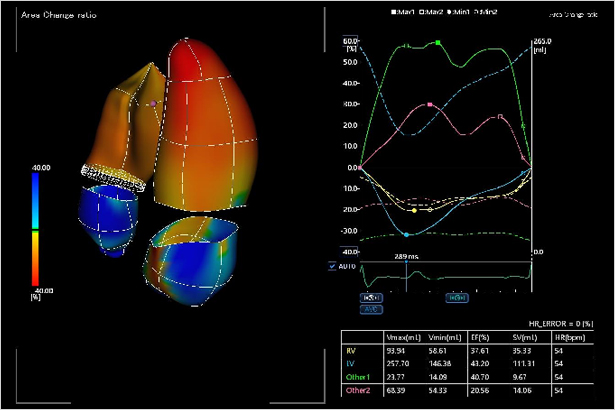Click the cyan circle marker at the blue curve minimum
Viewport: 615px width, 410px height.
tap(406, 234)
